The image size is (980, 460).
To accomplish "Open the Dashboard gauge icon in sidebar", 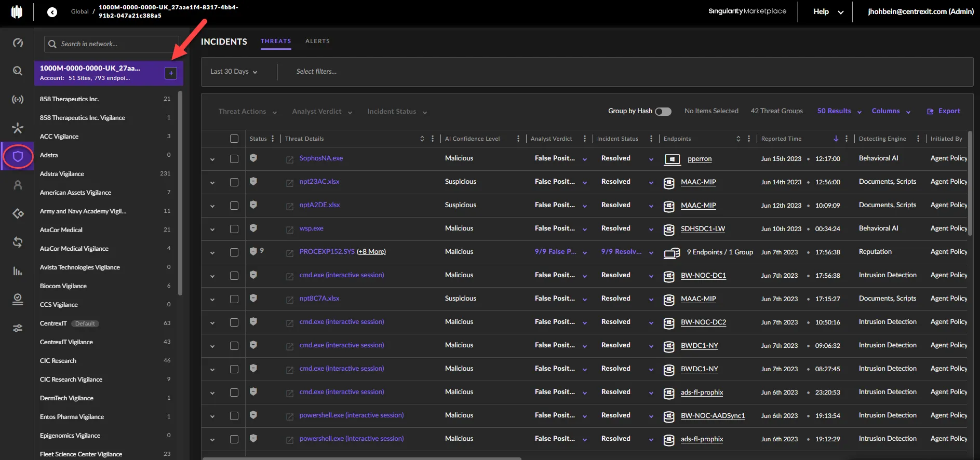I will point(18,43).
